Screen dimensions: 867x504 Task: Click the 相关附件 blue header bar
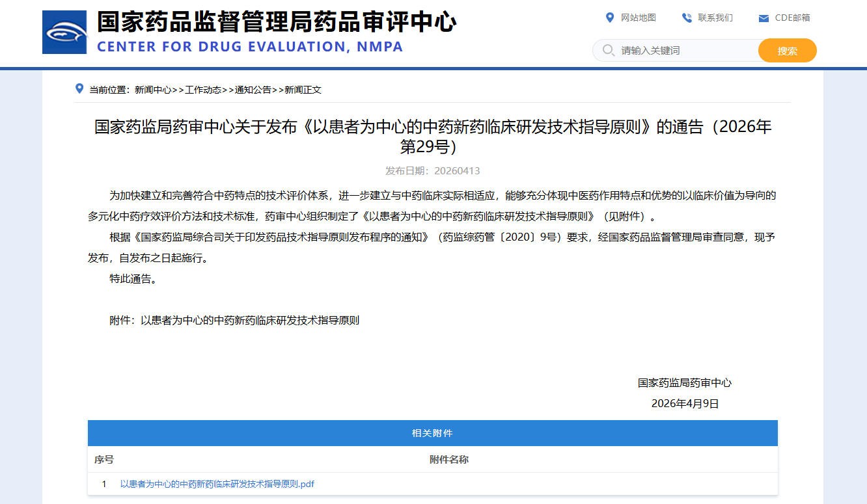click(433, 433)
